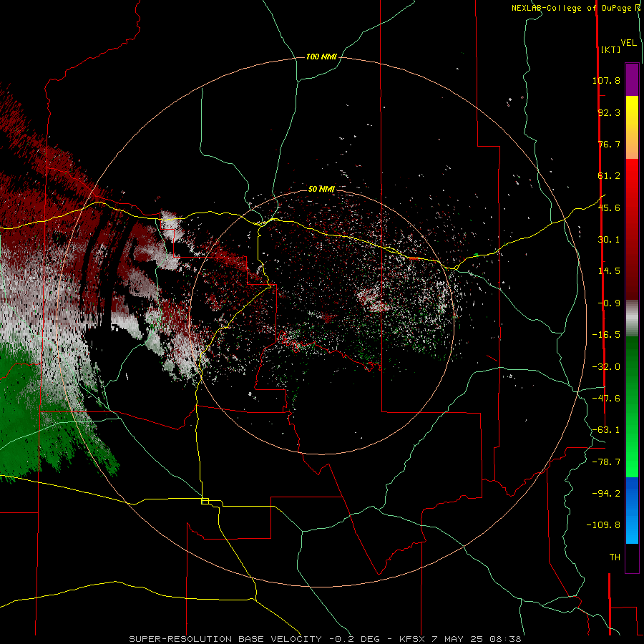This screenshot has width=644, height=644.
Task: Click the 76.7 value on velocity scale
Action: [x=609, y=144]
